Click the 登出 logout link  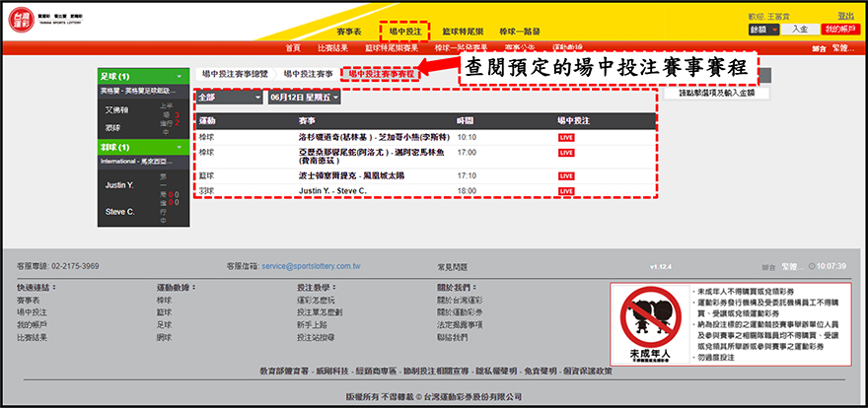tap(845, 16)
